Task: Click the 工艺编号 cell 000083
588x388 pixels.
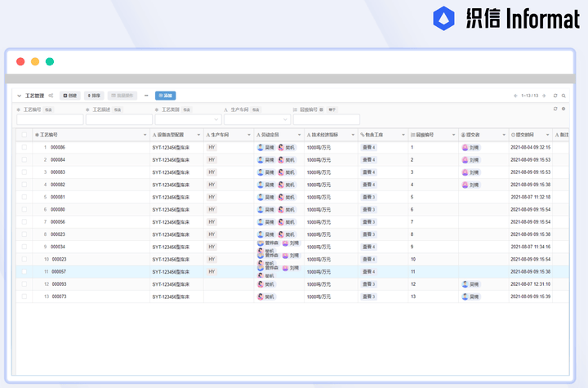Action: click(58, 172)
